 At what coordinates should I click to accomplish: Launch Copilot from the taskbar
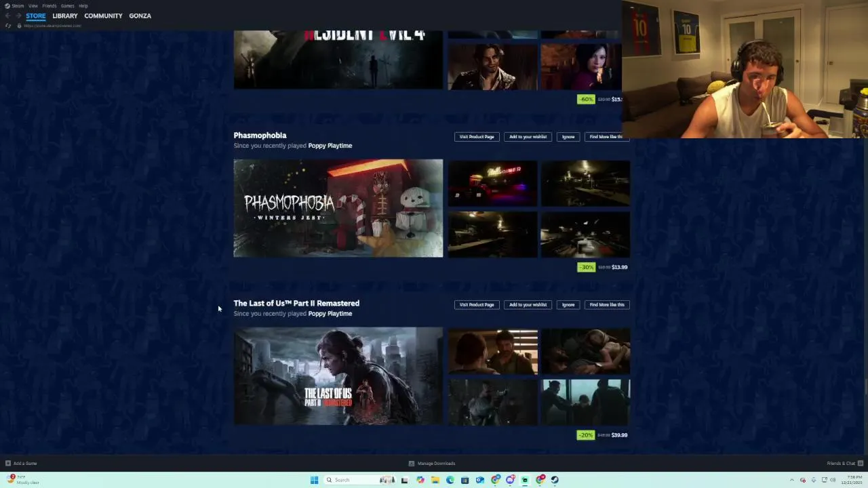420,480
